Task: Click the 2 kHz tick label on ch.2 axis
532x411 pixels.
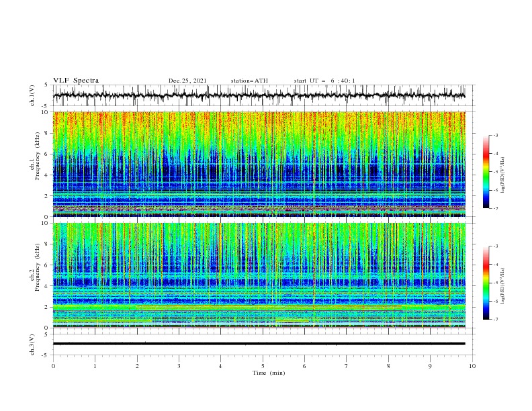Action: (x=46, y=307)
